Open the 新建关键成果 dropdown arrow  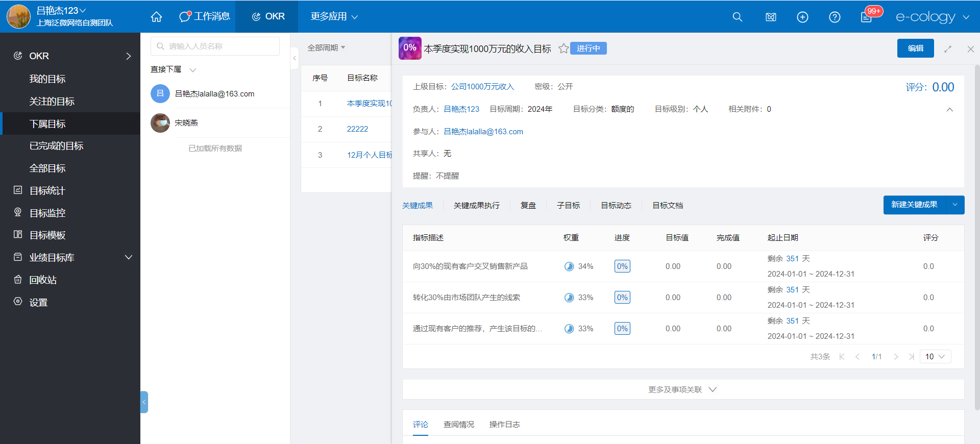click(955, 205)
